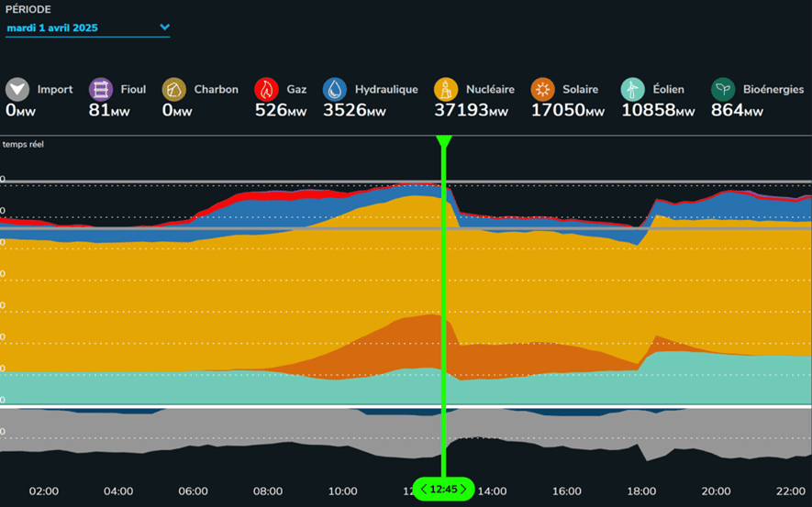Click the Import energy source icon
Viewport: 812px width, 507px height.
click(17, 90)
